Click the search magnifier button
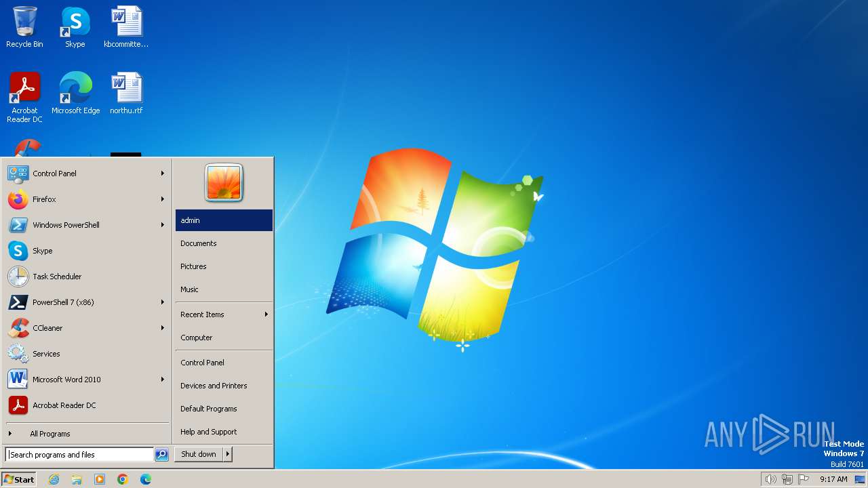The image size is (868, 488). click(x=161, y=455)
